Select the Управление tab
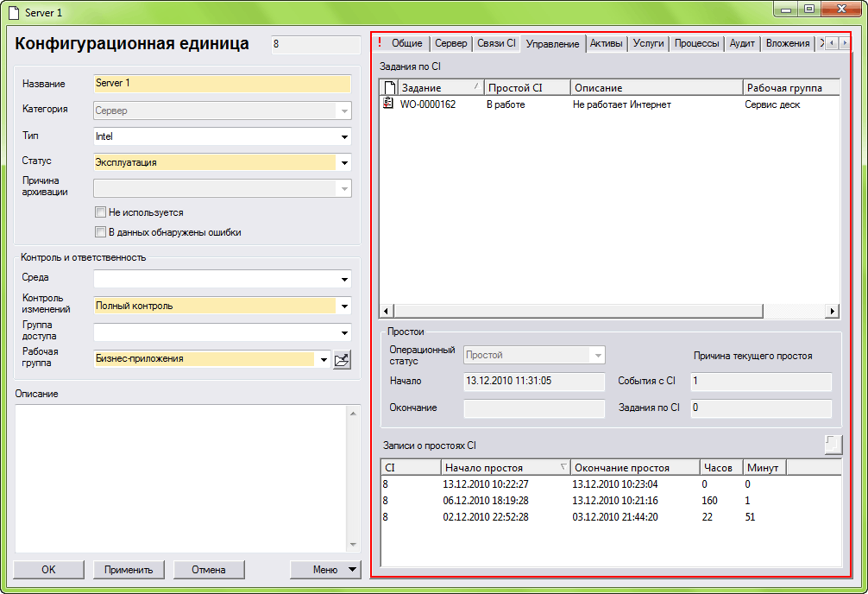The height and width of the screenshot is (594, 868). pyautogui.click(x=552, y=43)
